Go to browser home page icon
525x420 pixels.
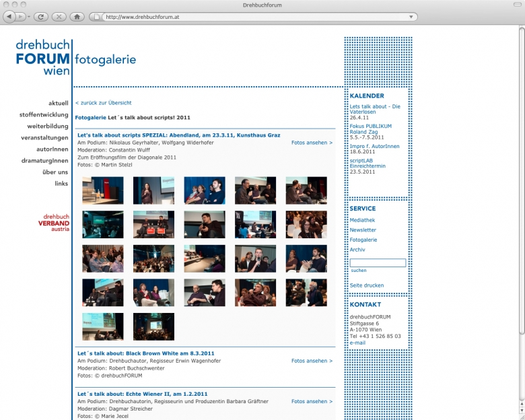[x=77, y=16]
